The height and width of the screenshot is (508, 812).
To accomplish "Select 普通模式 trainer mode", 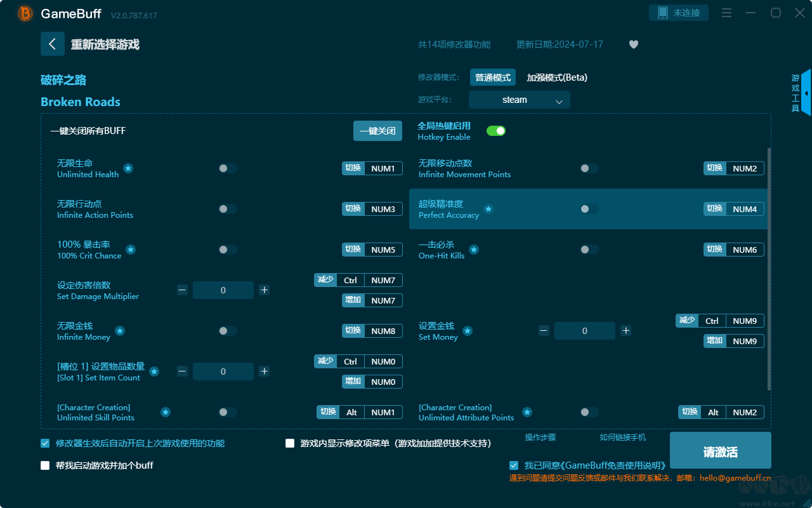I will (493, 77).
